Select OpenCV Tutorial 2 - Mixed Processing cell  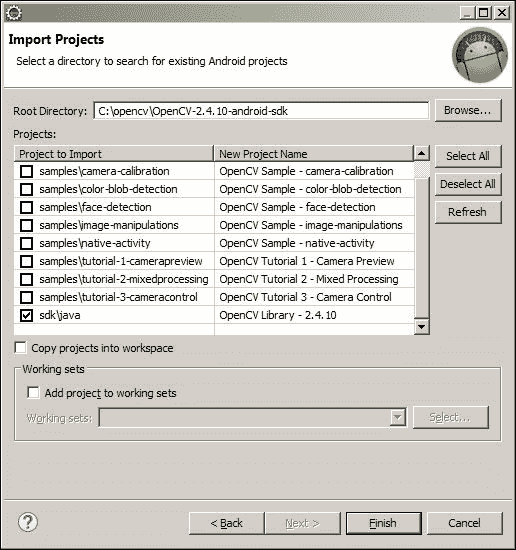tap(314, 280)
